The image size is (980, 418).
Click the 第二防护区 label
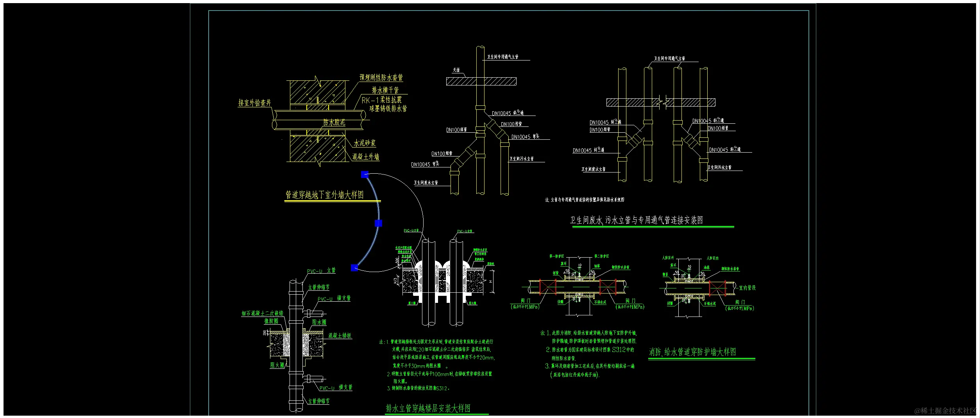pos(602,256)
